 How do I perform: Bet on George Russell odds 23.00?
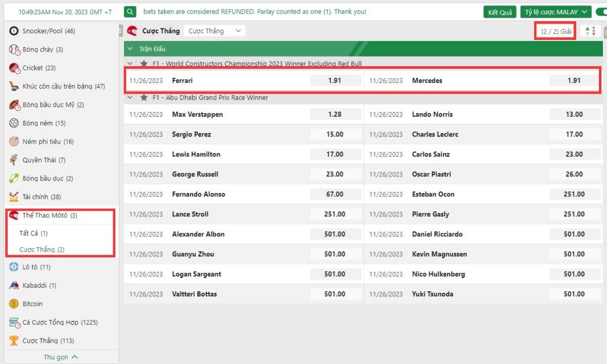point(335,174)
